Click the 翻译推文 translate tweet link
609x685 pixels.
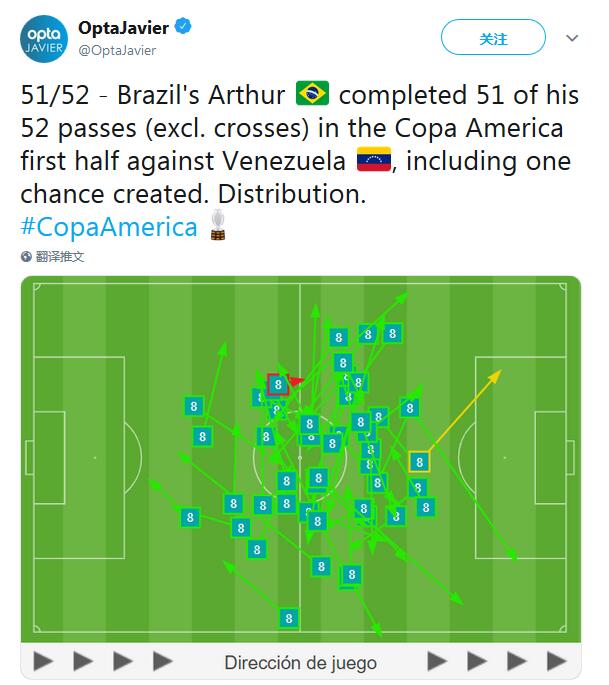point(60,256)
